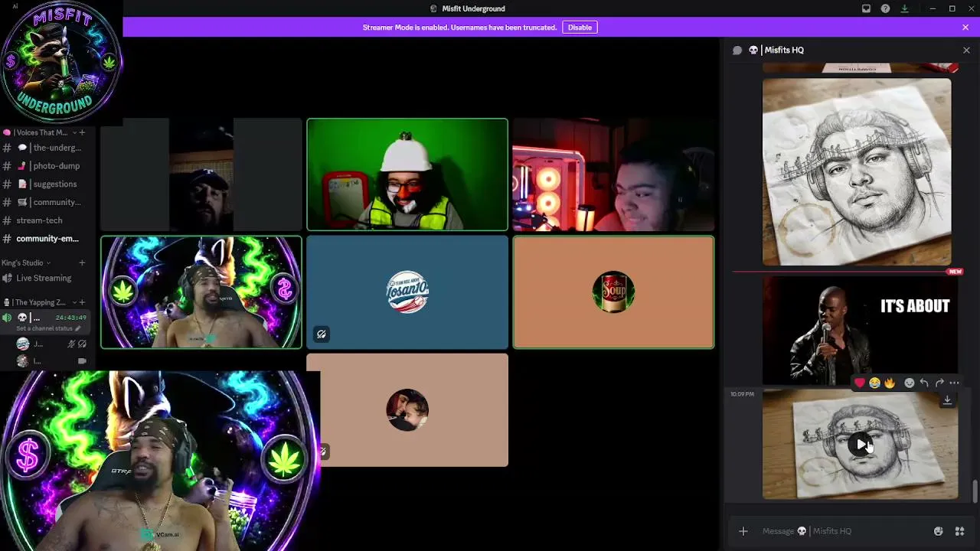Focus the tan photo avatar tile
The width and height of the screenshot is (980, 551).
(407, 410)
